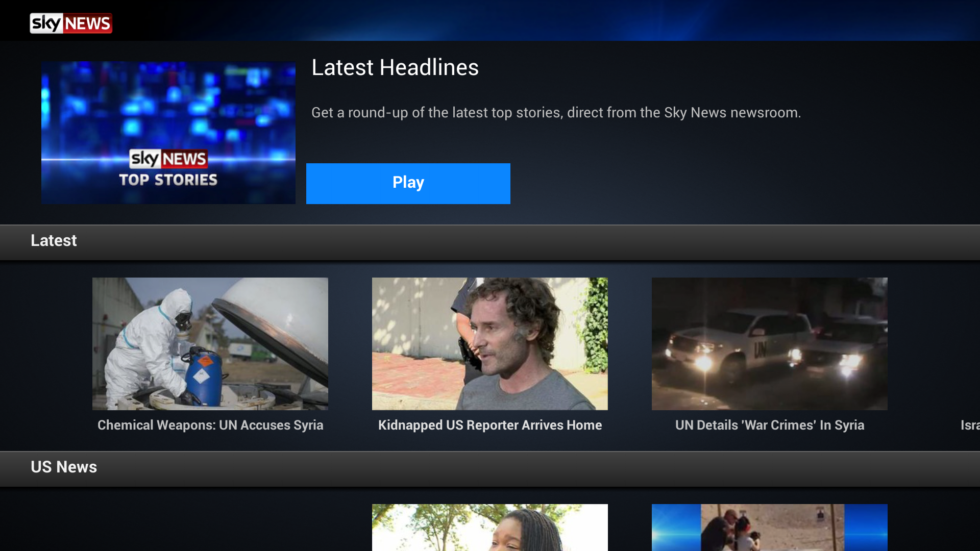Screen dimensions: 980x551
Task: Open the 'Chemical Weapons: UN Accuses Syria' story
Action: click(x=210, y=343)
